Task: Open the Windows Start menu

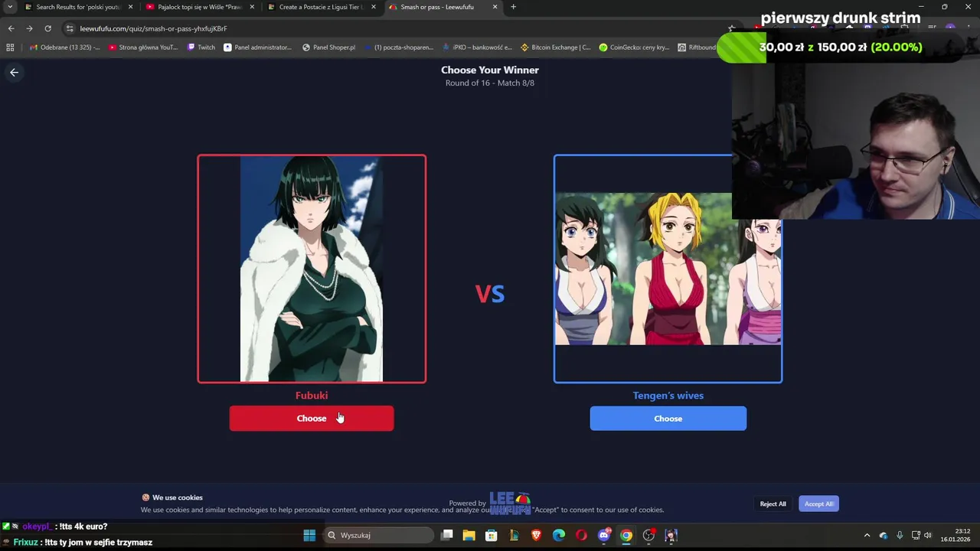Action: [x=309, y=535]
